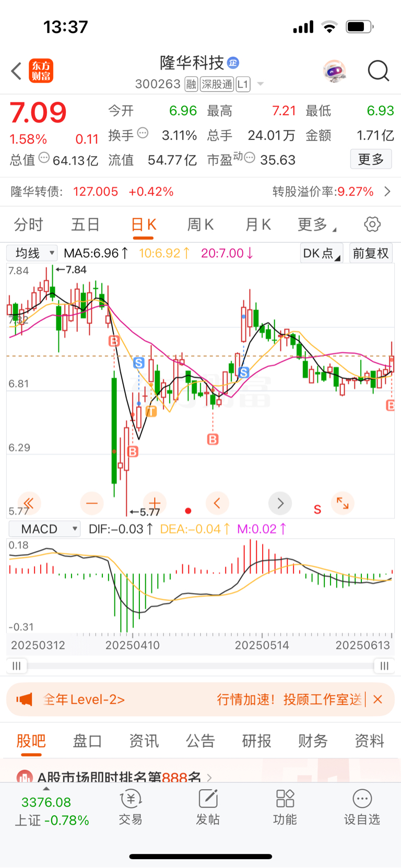Move the chart left with the orange arrow
Viewport: 401px width, 868px height.
[x=217, y=503]
